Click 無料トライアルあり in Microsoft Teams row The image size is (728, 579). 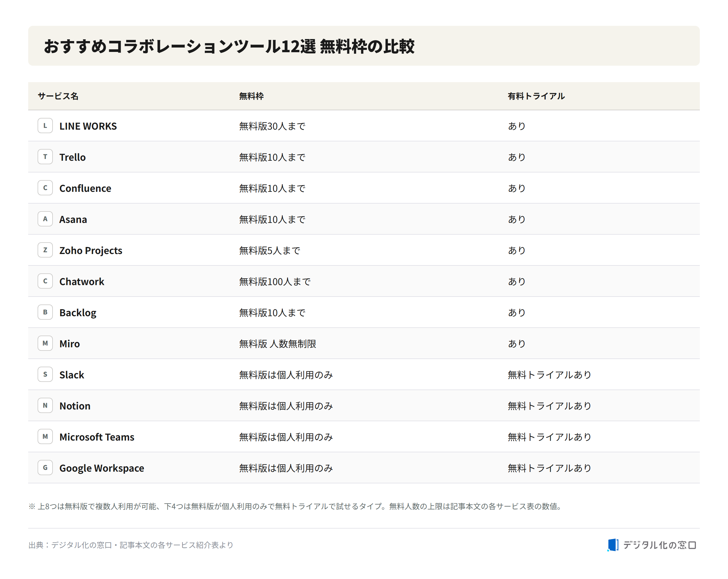tap(550, 437)
